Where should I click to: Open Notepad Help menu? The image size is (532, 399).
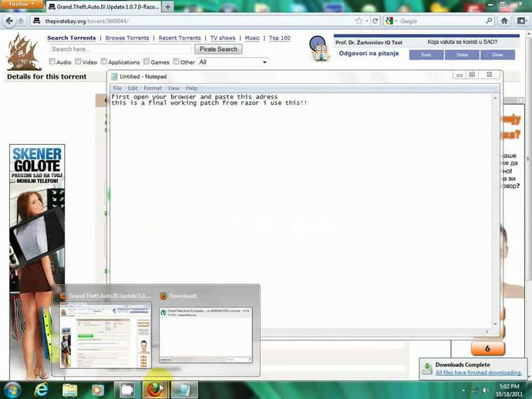point(191,88)
